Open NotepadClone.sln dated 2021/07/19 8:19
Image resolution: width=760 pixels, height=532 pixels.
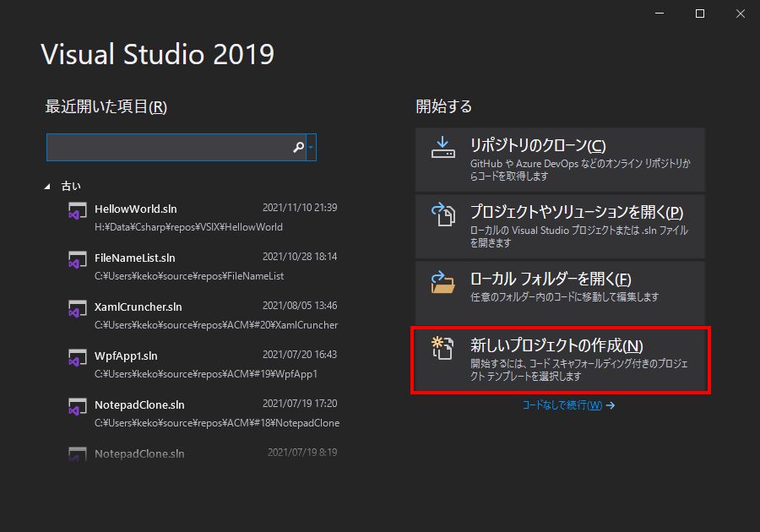[203, 453]
